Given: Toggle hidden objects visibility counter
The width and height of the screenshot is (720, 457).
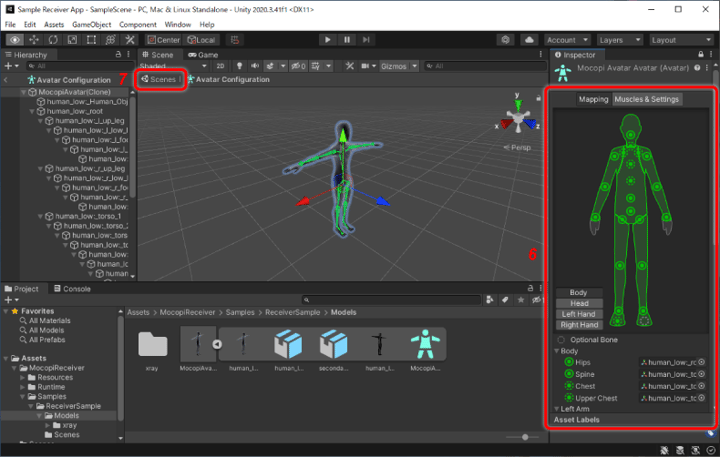Looking at the screenshot, I should pos(298,66).
